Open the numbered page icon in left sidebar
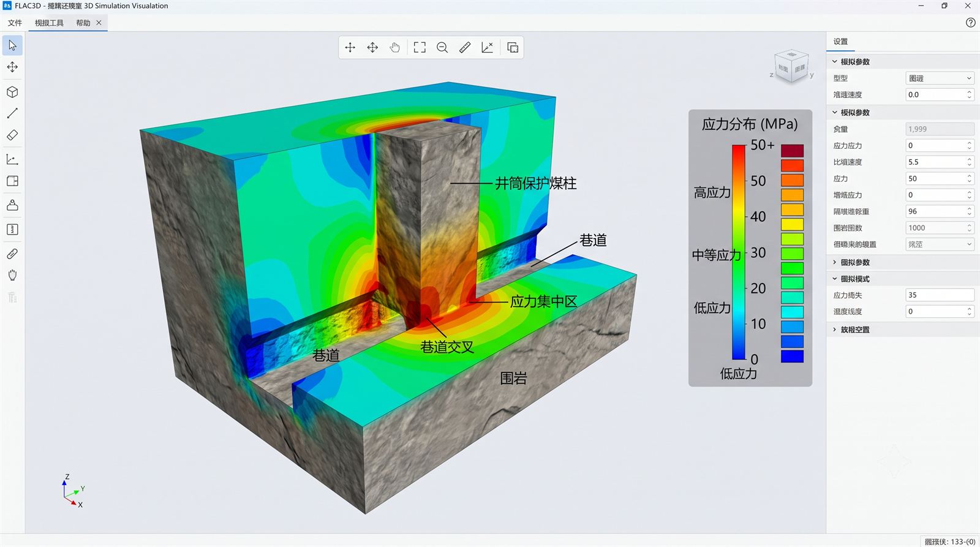Viewport: 980px width, 547px height. [12, 230]
